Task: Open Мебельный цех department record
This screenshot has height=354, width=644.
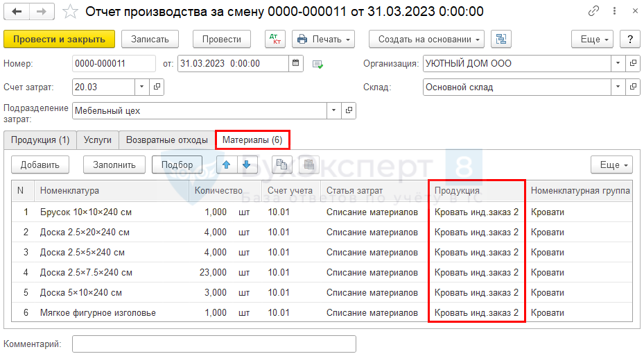Action: (349, 110)
